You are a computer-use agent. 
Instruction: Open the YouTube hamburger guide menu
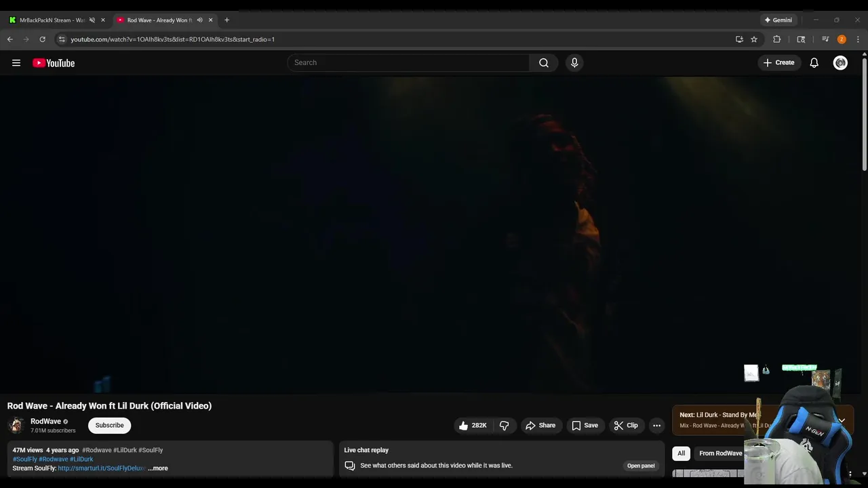pyautogui.click(x=16, y=63)
